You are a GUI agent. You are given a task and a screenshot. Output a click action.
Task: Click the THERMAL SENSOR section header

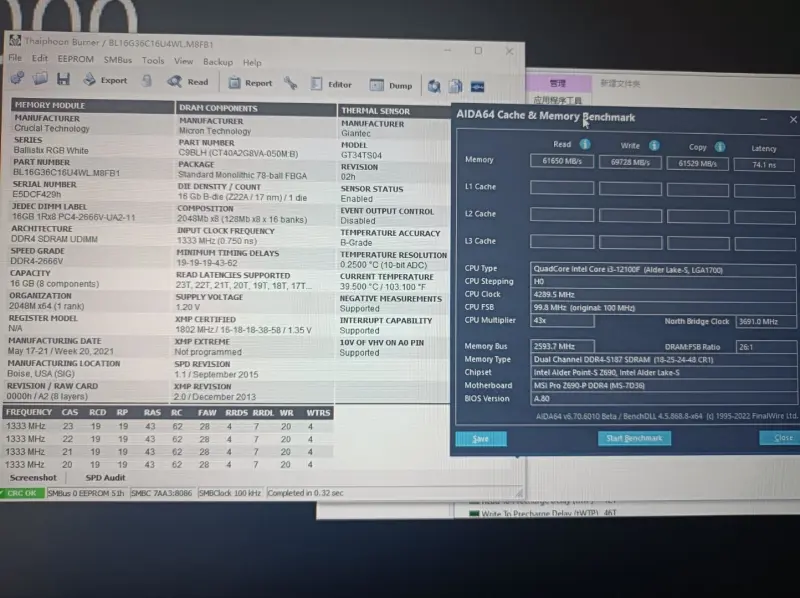394,111
